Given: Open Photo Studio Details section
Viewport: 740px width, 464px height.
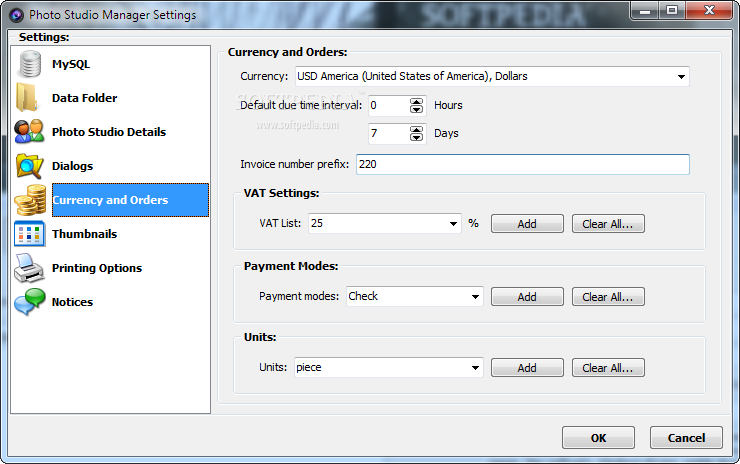Looking at the screenshot, I should (109, 132).
